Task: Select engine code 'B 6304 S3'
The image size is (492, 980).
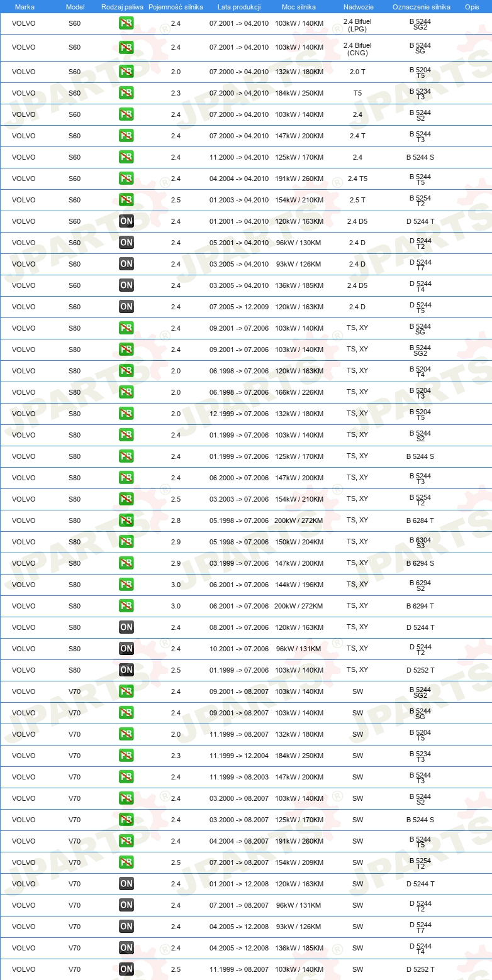Action: (420, 542)
